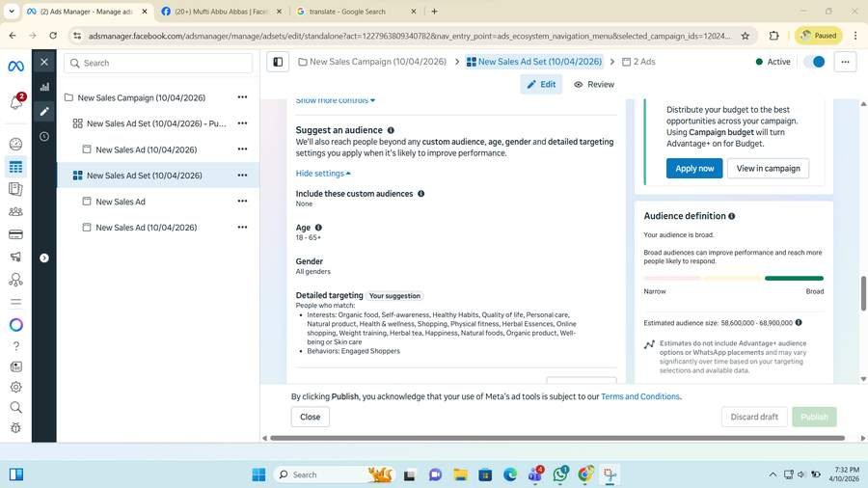Open Help question mark icon
The height and width of the screenshot is (488, 868).
coord(15,346)
